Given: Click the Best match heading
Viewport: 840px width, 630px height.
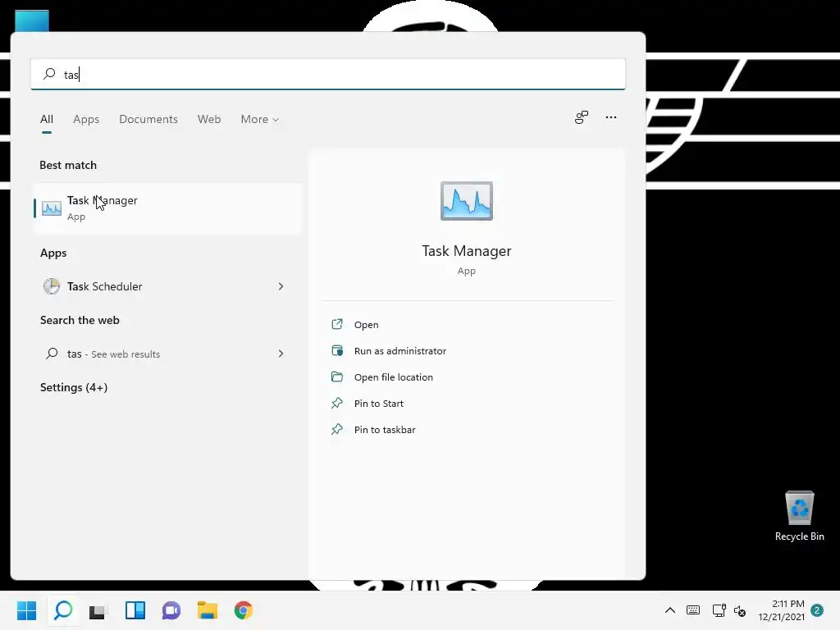Looking at the screenshot, I should tap(68, 165).
